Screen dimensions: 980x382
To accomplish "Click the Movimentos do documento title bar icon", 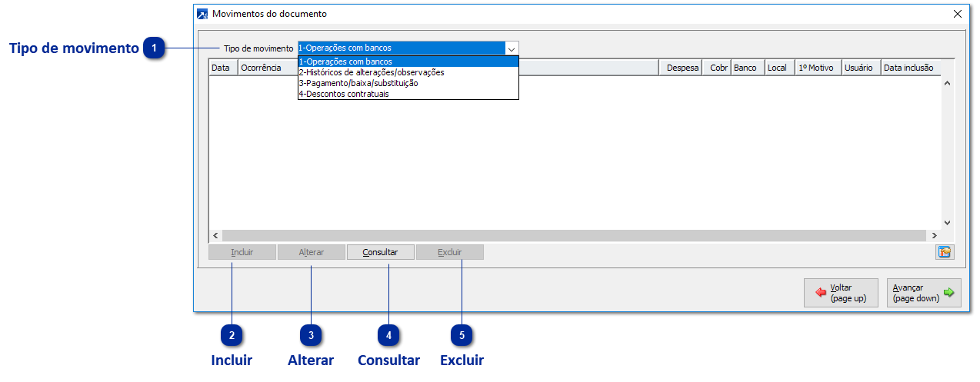I will (x=202, y=14).
